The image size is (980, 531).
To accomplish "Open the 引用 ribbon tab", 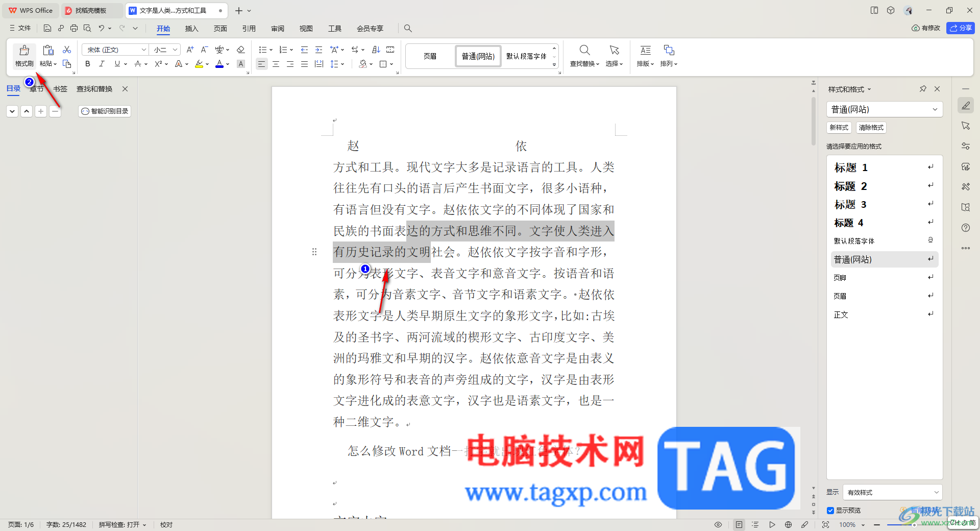I will click(249, 28).
